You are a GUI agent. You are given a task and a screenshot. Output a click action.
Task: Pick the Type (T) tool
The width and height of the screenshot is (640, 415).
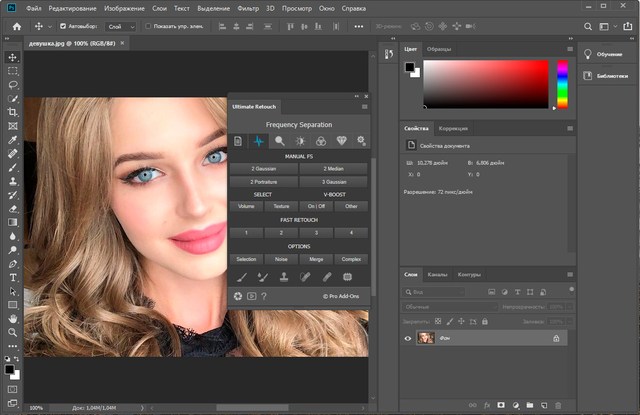click(x=13, y=277)
